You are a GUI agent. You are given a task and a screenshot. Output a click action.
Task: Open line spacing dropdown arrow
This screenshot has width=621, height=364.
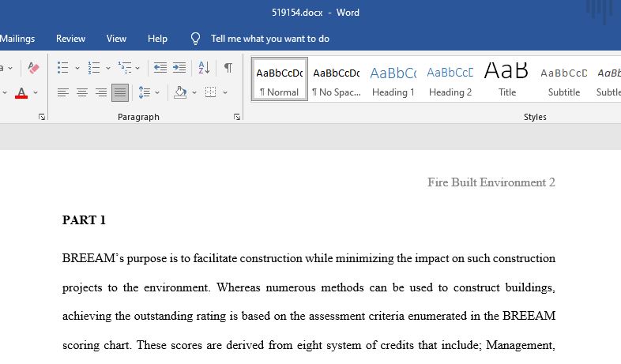[157, 92]
